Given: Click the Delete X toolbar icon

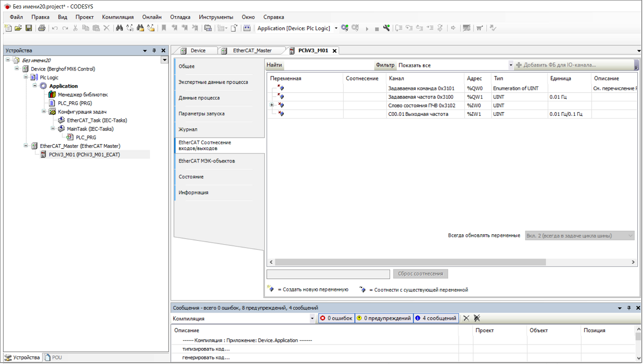Looking at the screenshot, I should [x=107, y=28].
